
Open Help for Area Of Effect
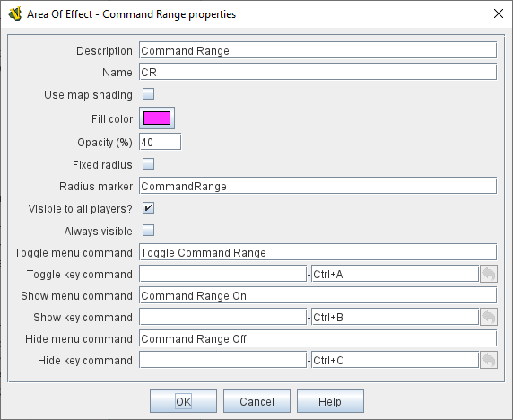(330, 401)
